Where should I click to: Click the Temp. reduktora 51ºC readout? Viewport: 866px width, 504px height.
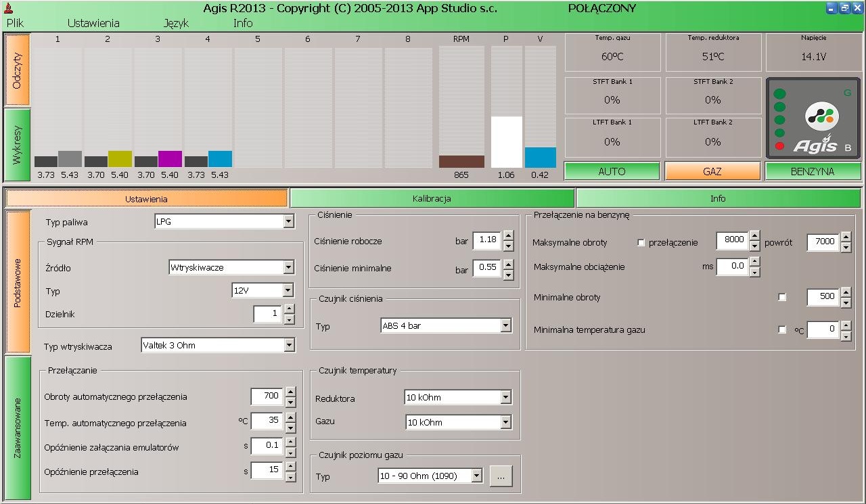click(713, 52)
